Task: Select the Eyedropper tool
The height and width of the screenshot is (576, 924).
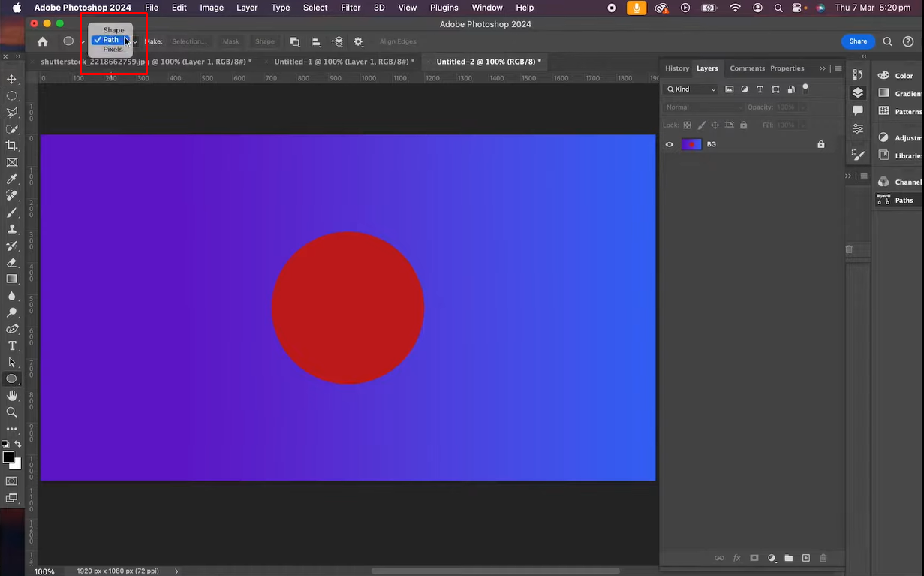Action: [11, 180]
